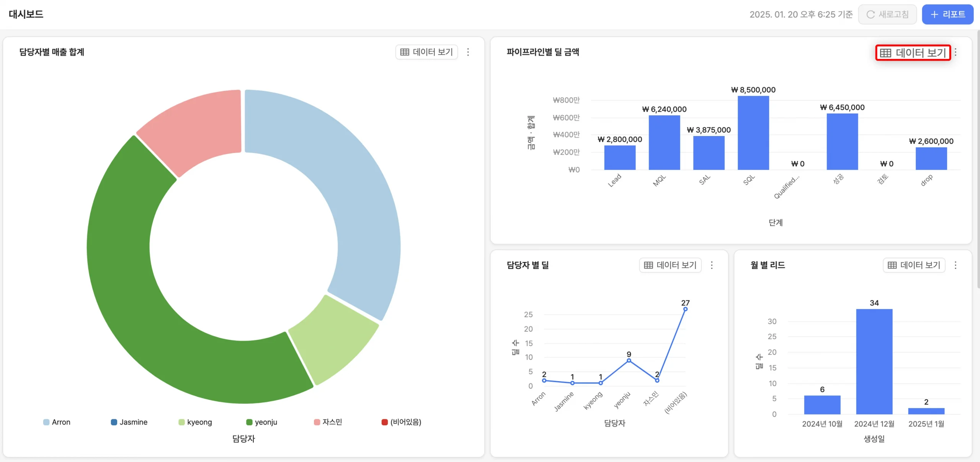Click the vertical page scrollbar
This screenshot has width=980, height=462.
pos(978,159)
